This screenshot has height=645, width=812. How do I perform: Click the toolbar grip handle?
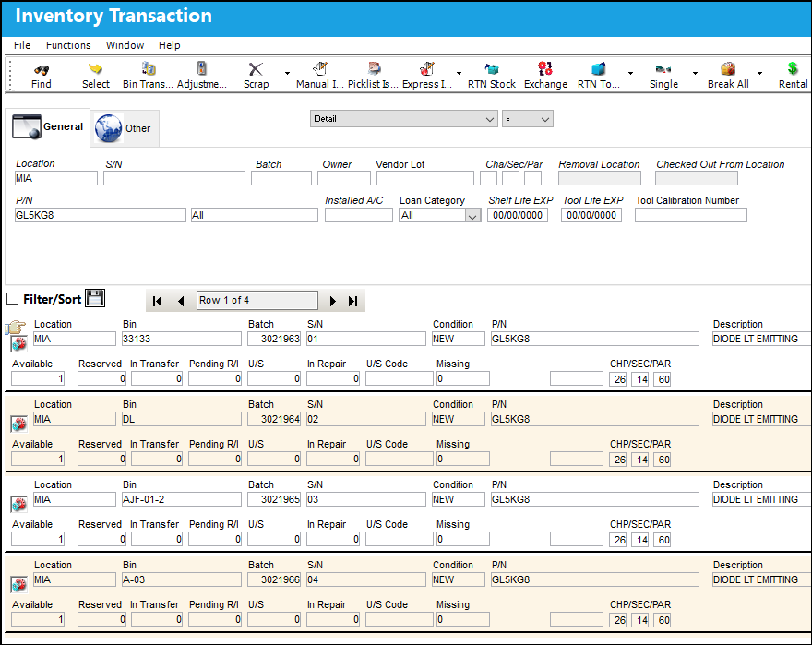10,75
